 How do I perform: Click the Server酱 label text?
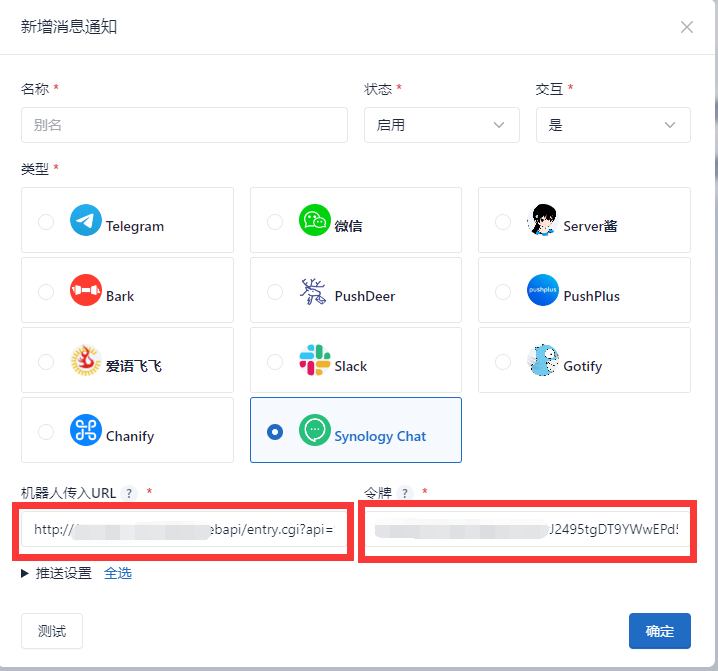click(590, 226)
